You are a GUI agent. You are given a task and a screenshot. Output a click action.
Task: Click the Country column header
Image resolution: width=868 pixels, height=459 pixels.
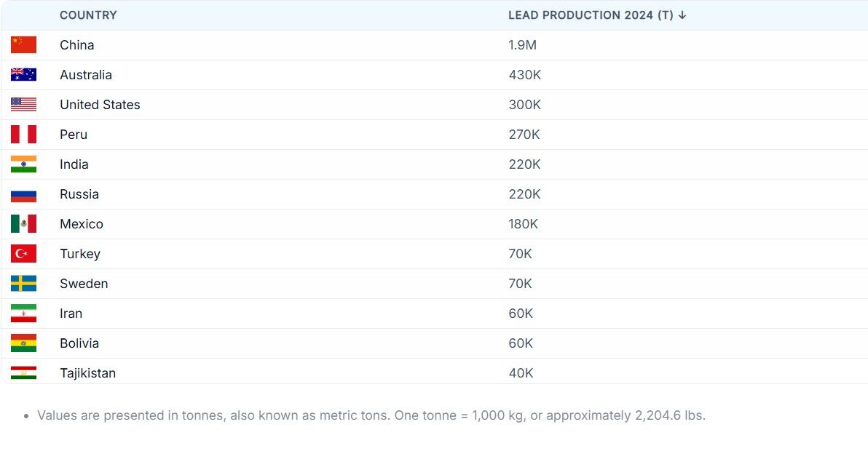pos(88,15)
